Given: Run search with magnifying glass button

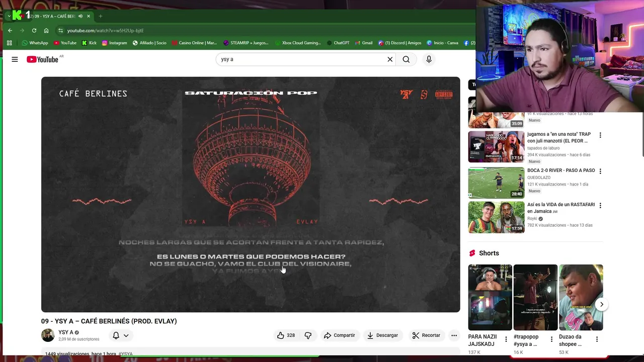Looking at the screenshot, I should point(406,59).
